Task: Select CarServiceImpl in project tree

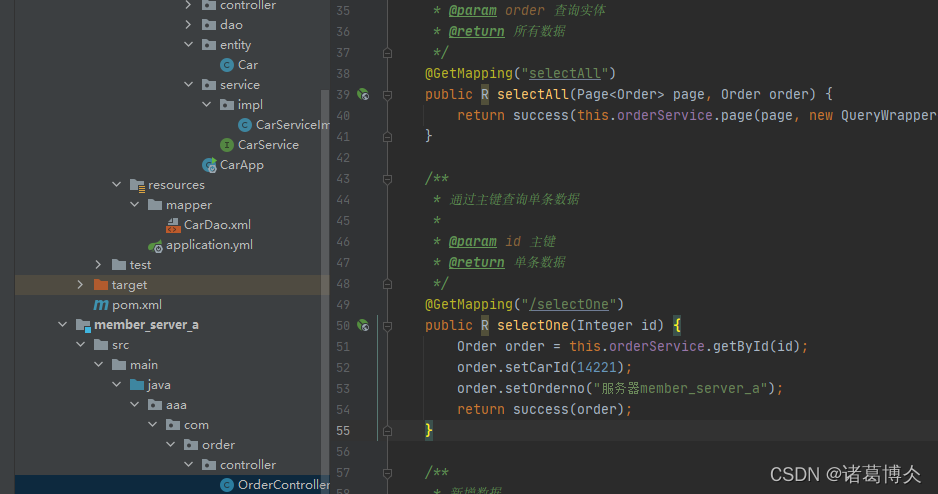Action: tap(291, 125)
